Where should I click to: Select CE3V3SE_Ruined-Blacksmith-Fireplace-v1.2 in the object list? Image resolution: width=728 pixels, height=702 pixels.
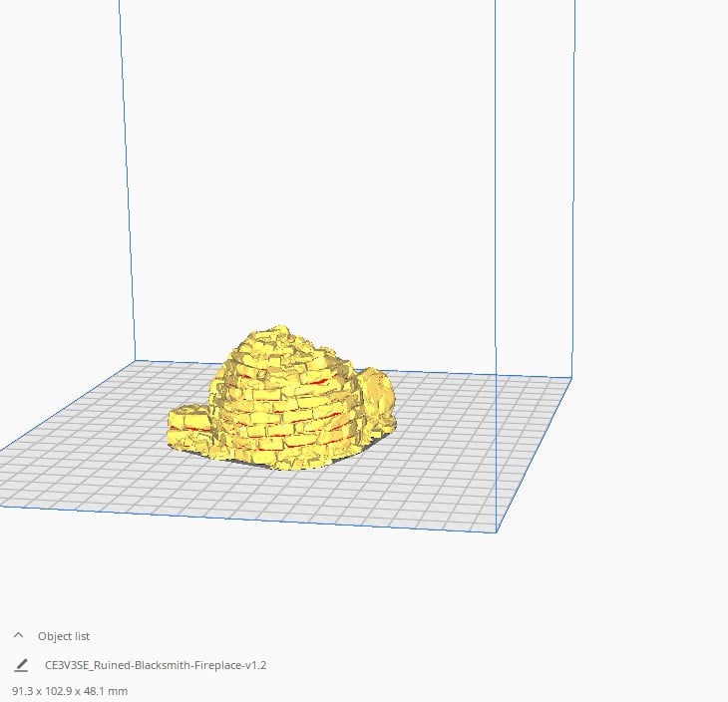(x=156, y=665)
